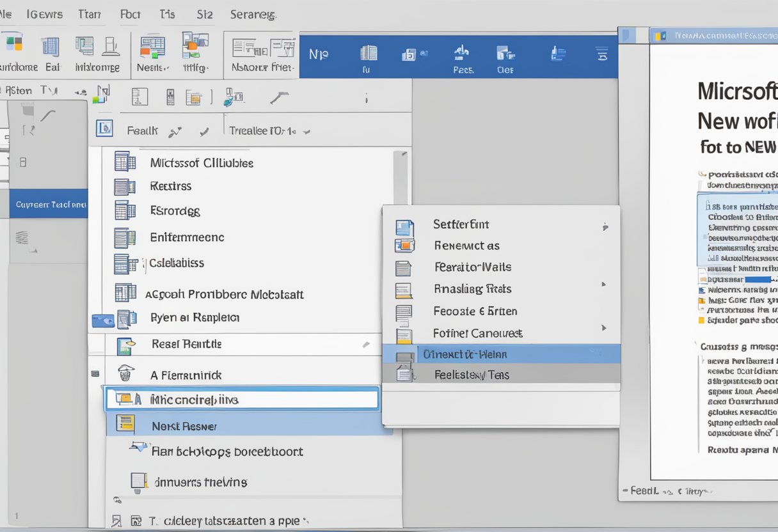Click the Eal icon in the ribbon
778x532 pixels.
[x=51, y=47]
